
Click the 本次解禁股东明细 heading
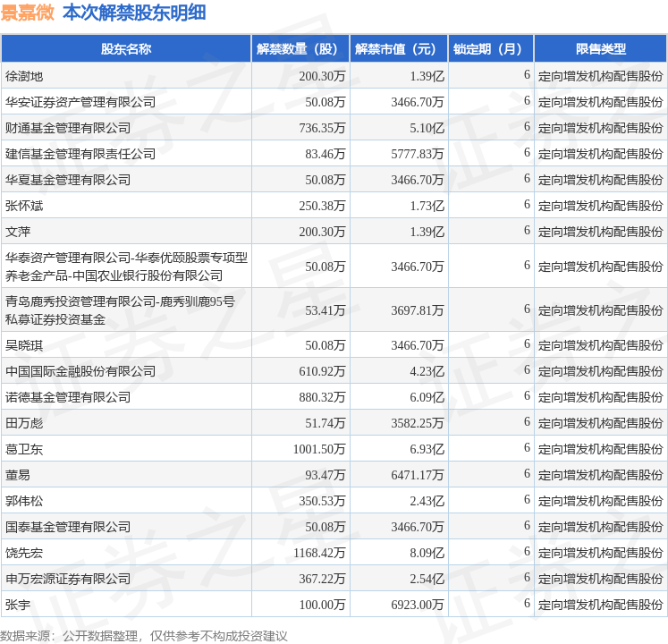coord(134,13)
